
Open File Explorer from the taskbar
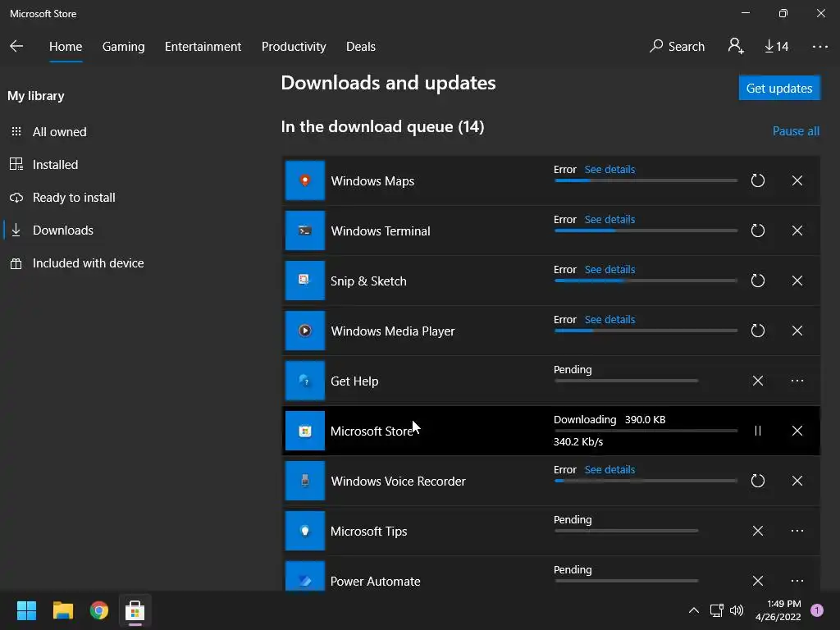63,610
